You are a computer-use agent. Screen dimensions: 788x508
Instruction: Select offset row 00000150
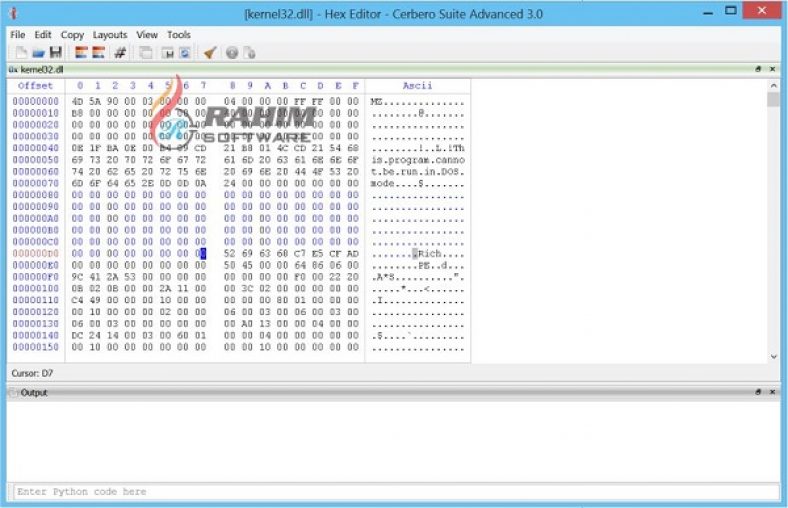tap(35, 347)
